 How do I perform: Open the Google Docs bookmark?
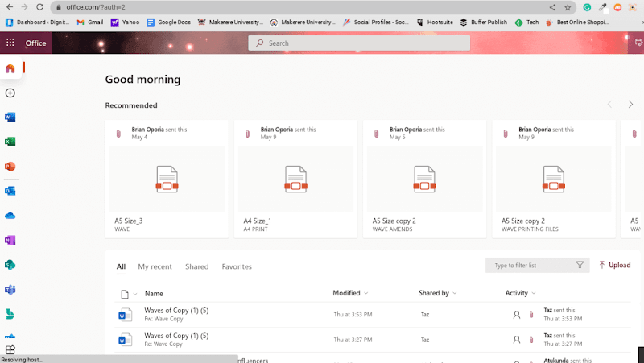tap(169, 23)
